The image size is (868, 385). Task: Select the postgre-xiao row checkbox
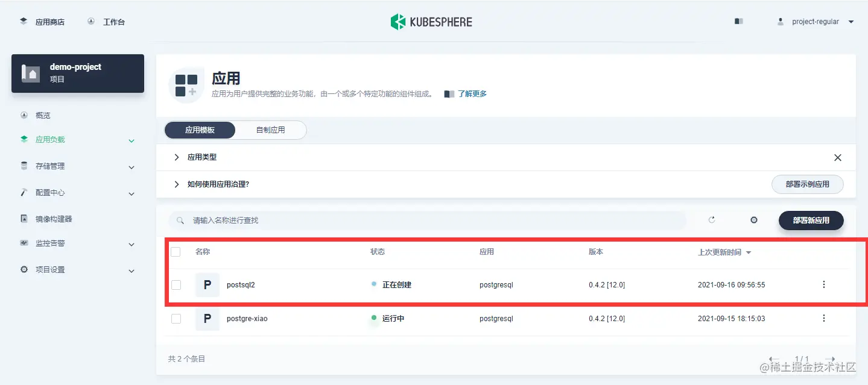point(176,319)
